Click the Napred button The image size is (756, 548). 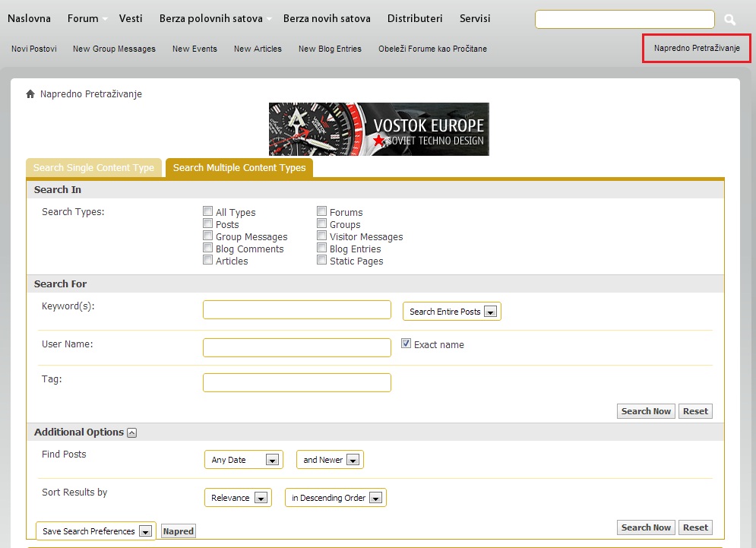pos(178,531)
